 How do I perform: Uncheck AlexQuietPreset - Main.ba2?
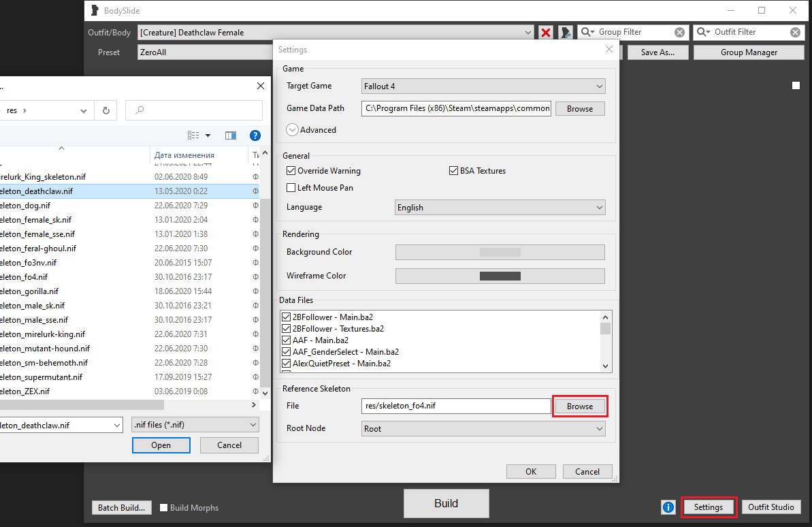point(286,364)
